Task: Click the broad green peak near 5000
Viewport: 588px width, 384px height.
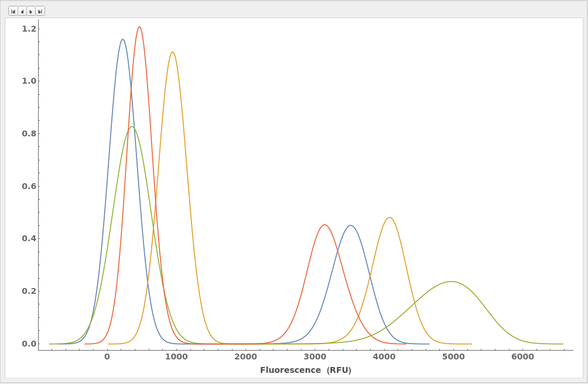Action: [450, 282]
